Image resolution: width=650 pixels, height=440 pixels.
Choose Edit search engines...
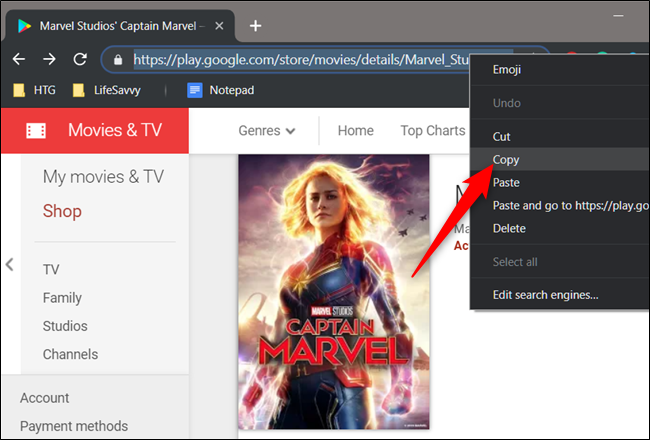coord(560,295)
